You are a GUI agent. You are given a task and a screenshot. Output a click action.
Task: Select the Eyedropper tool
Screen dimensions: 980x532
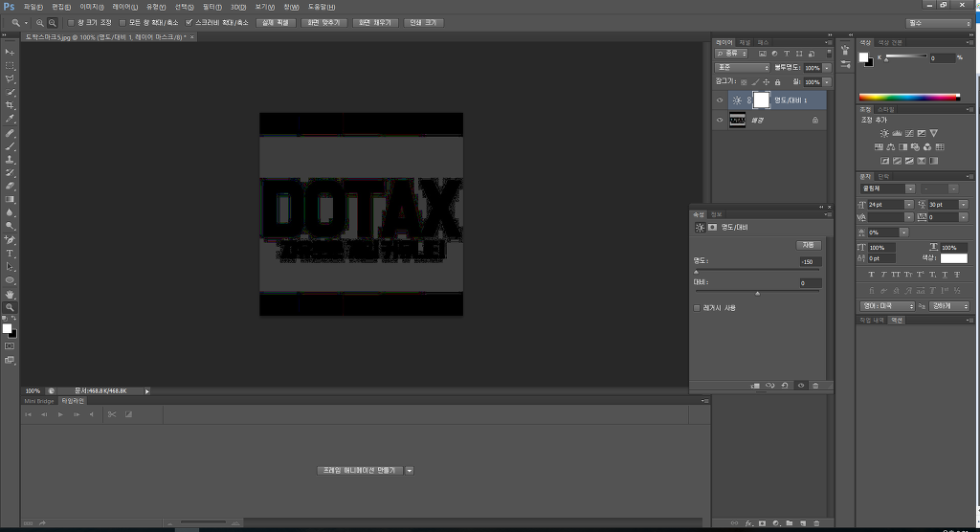pyautogui.click(x=10, y=119)
